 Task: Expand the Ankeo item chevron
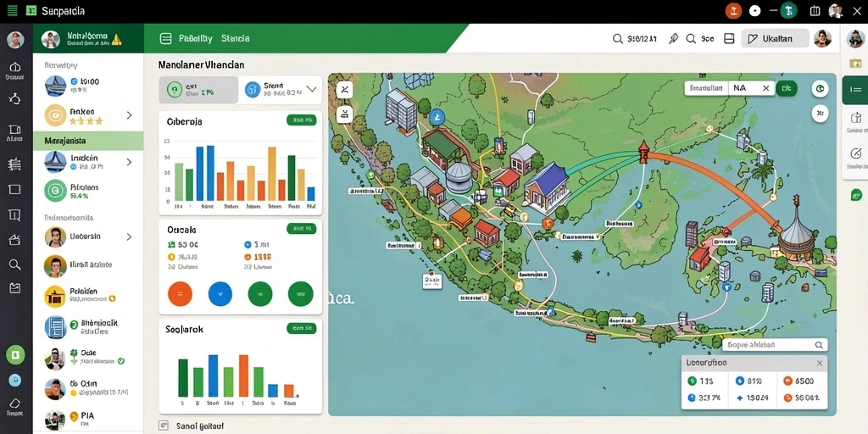click(130, 115)
